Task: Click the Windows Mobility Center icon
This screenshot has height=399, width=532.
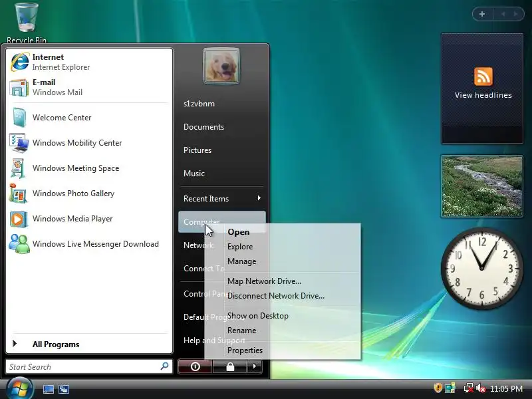Action: click(19, 143)
